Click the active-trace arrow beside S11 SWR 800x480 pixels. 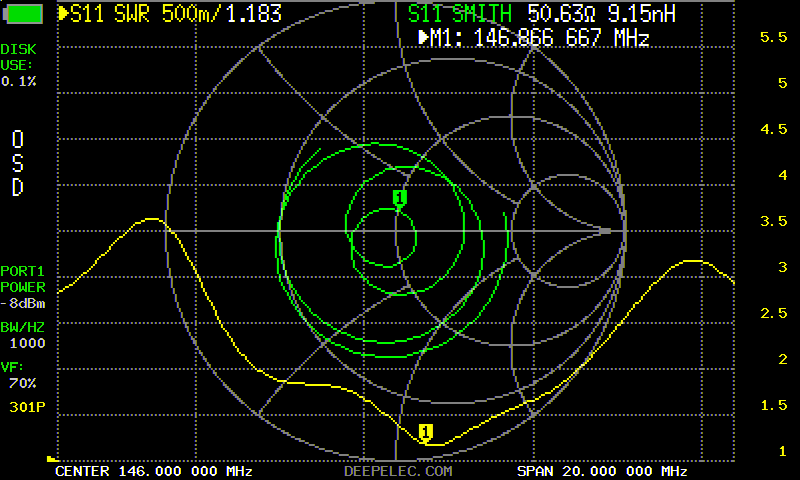point(64,14)
